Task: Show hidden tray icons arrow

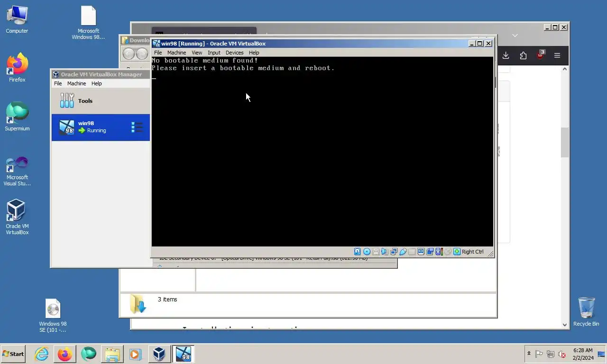Action: (529, 354)
